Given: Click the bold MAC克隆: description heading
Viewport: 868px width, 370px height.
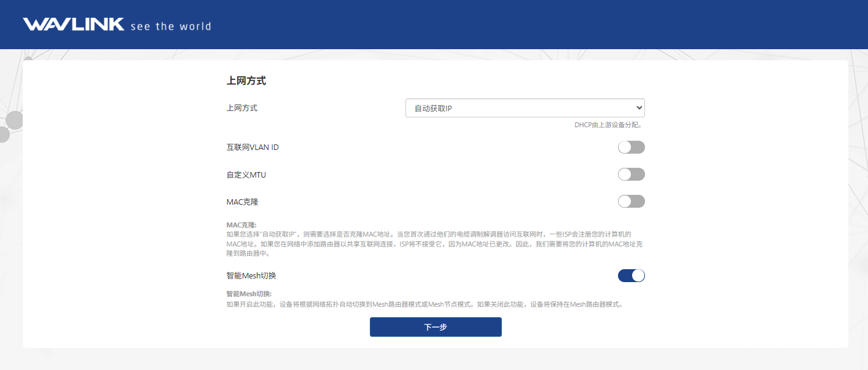Looking at the screenshot, I should (x=241, y=225).
